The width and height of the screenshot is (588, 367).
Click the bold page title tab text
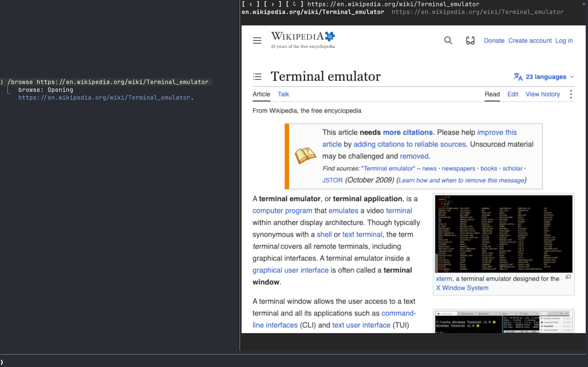click(x=313, y=12)
